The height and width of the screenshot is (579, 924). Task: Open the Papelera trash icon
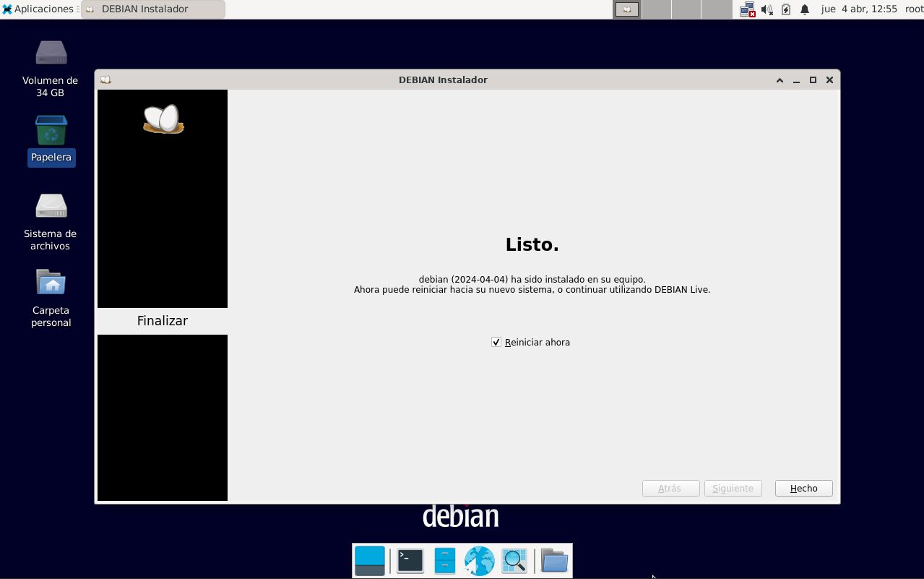click(x=51, y=131)
